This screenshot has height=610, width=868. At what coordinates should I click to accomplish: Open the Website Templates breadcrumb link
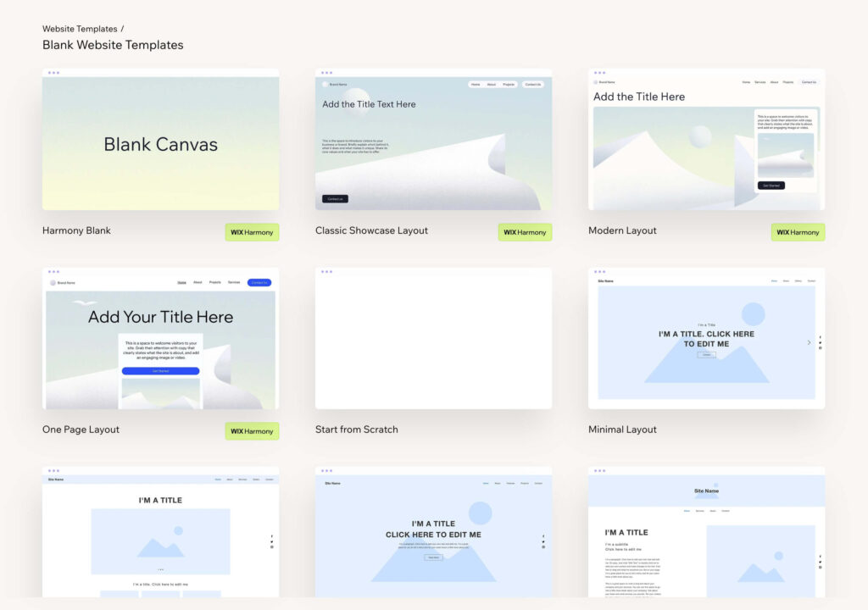[x=80, y=28]
